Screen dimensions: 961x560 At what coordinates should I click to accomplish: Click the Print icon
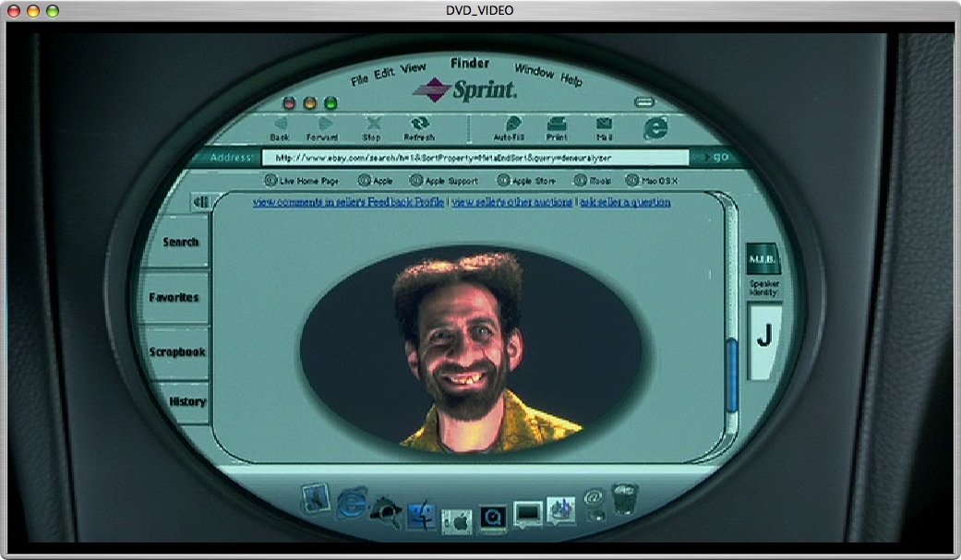[x=558, y=123]
